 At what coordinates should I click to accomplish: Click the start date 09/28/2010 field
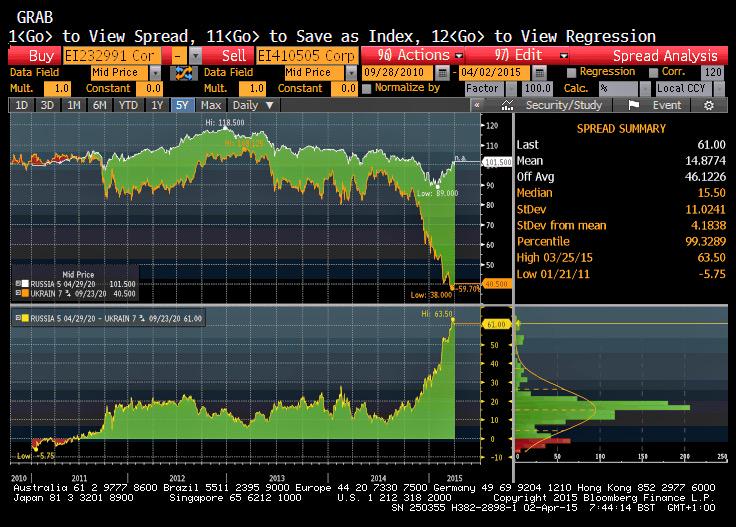click(x=398, y=73)
